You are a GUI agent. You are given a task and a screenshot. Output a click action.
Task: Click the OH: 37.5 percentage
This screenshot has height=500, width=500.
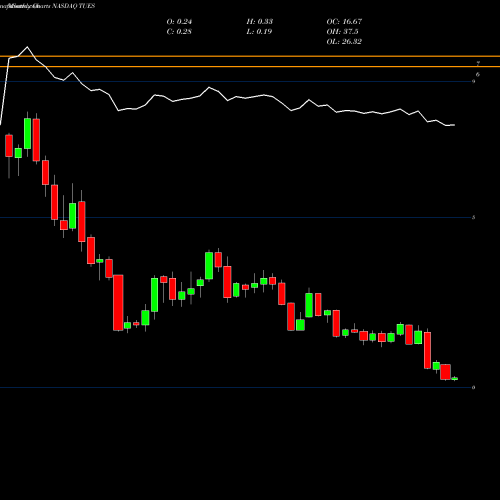click(343, 31)
